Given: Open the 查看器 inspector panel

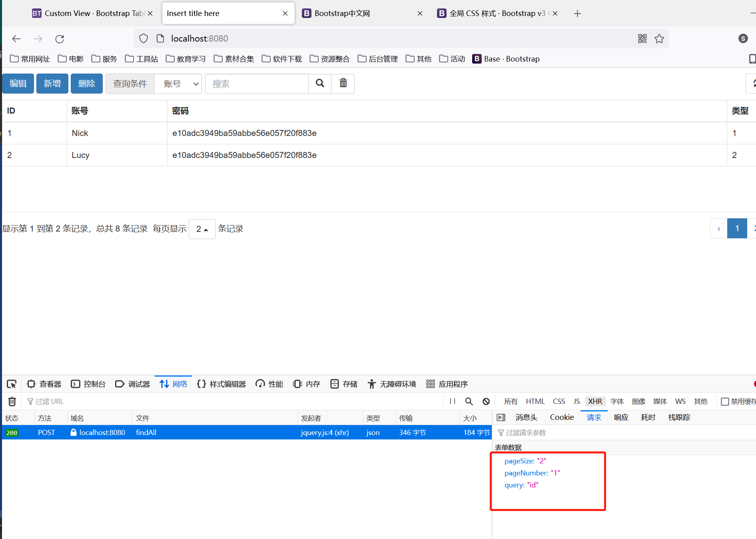Looking at the screenshot, I should point(44,384).
